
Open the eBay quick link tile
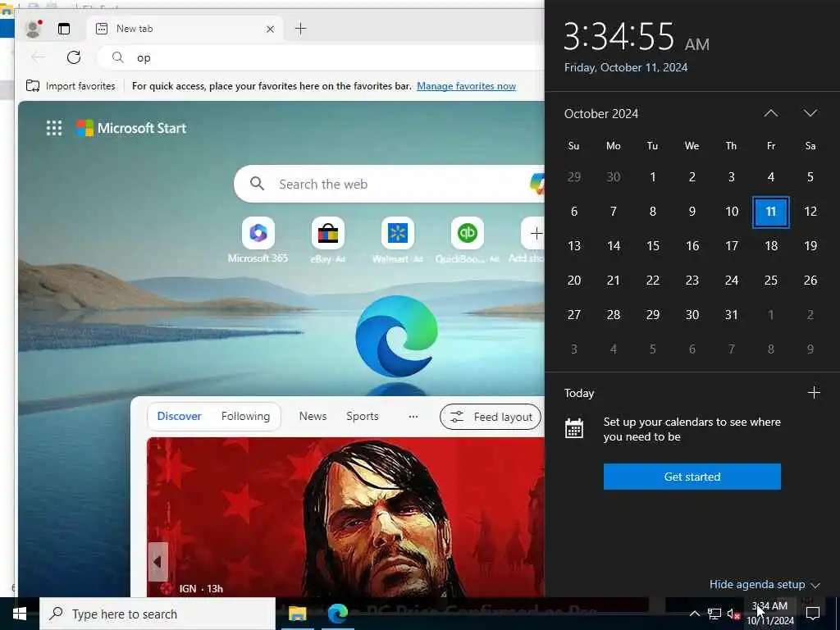tap(328, 240)
